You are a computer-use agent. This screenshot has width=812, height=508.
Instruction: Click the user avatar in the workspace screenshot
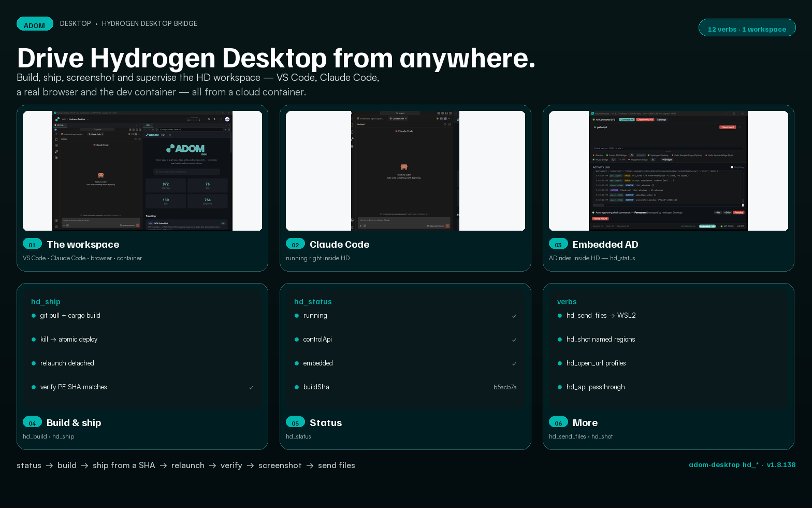point(227,119)
